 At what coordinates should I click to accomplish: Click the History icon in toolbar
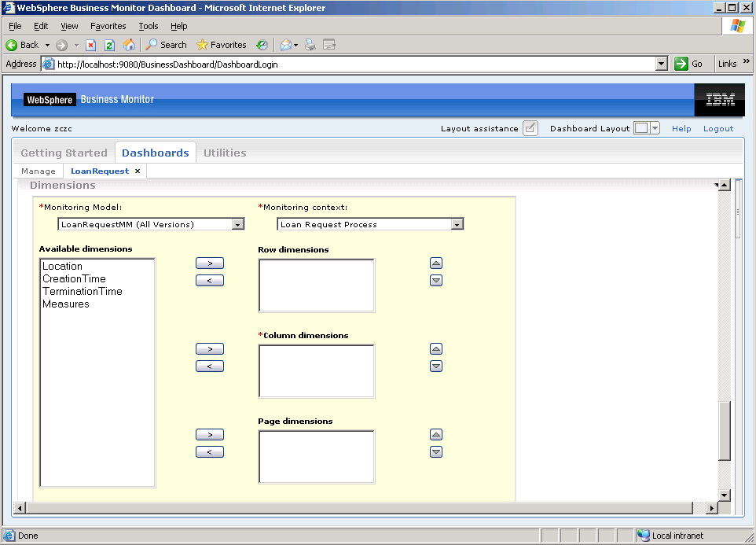[262, 45]
